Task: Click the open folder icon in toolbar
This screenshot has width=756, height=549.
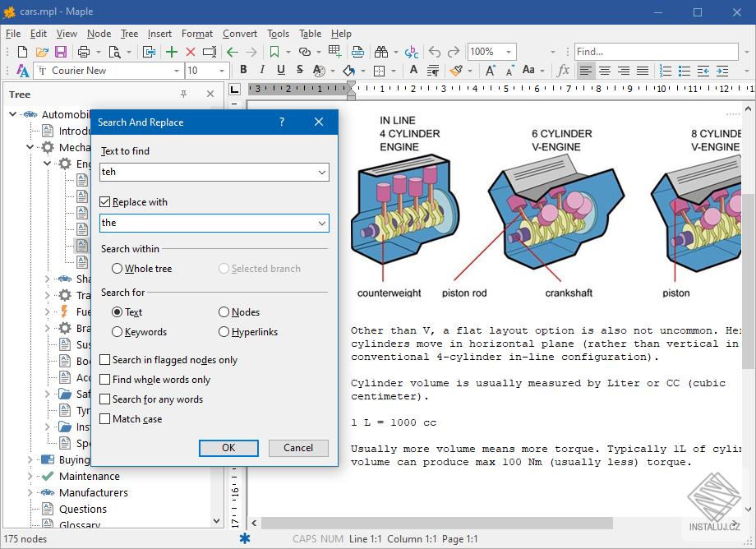Action: coord(42,52)
